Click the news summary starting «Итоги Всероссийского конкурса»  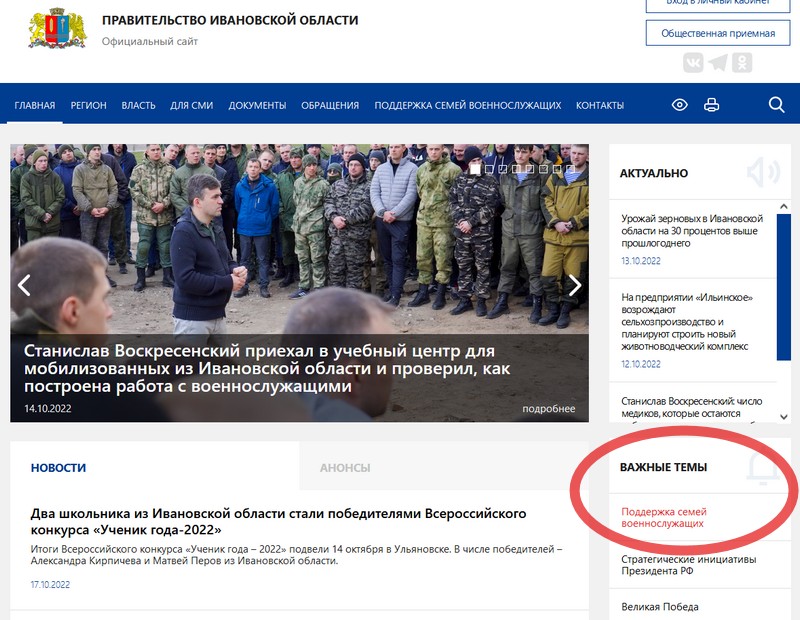(296, 555)
